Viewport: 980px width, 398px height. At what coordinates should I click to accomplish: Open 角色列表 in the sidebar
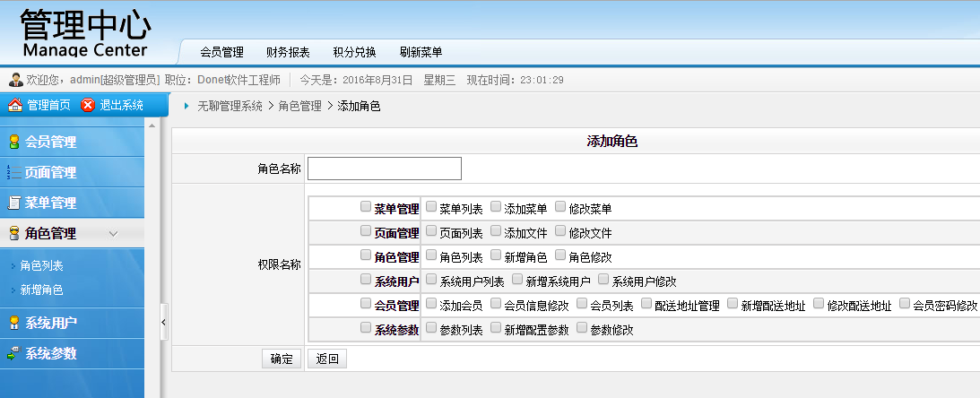click(42, 265)
